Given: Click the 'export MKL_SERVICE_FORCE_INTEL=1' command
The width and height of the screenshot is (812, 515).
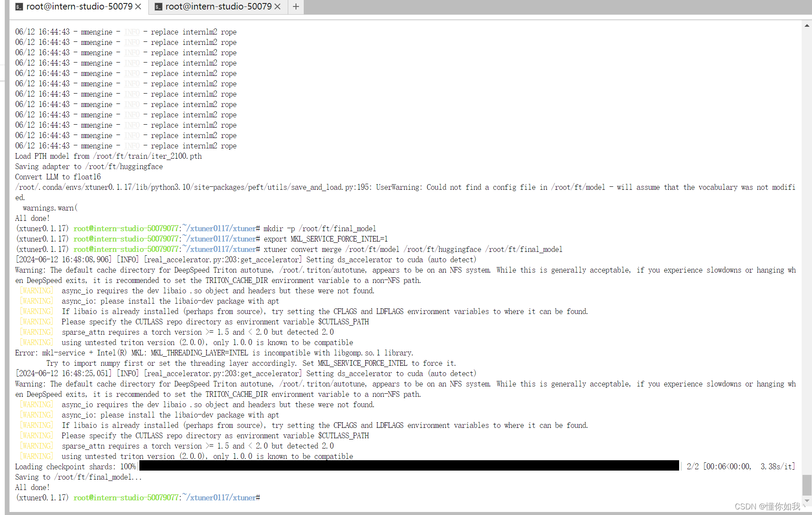Looking at the screenshot, I should click(x=326, y=239).
